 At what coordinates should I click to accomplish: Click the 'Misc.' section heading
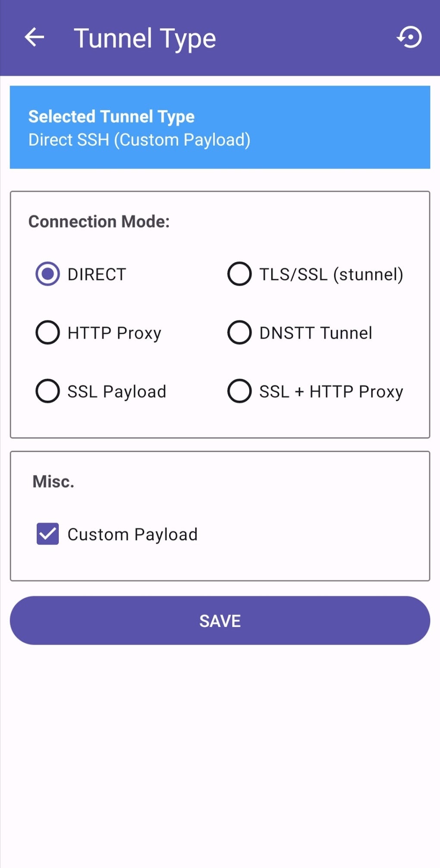coord(53,481)
